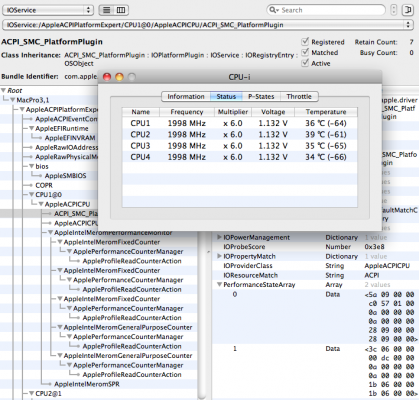419x400 pixels.
Task: Select the highlighted ACPI_SMC_Pla tree row
Action: pyautogui.click(x=49, y=214)
